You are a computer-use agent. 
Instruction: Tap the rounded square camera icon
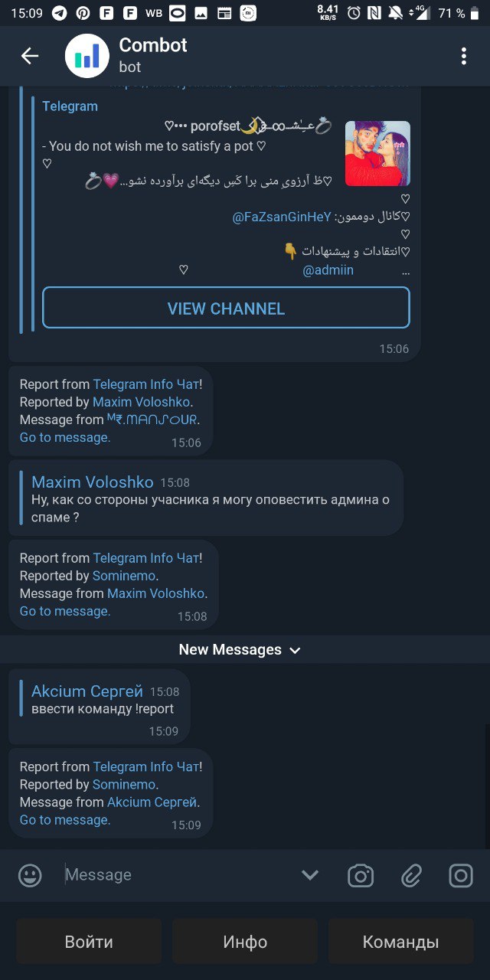pyautogui.click(x=461, y=875)
